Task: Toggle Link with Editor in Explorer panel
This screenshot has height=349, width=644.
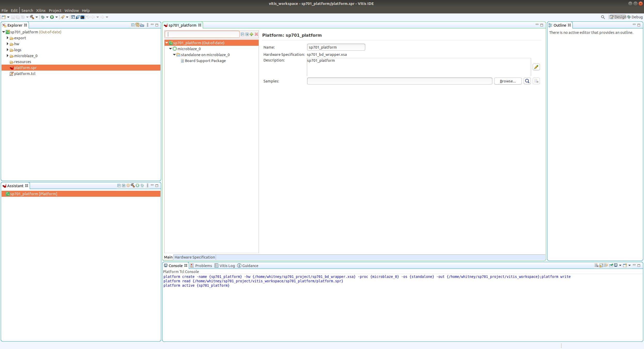Action: pyautogui.click(x=137, y=25)
